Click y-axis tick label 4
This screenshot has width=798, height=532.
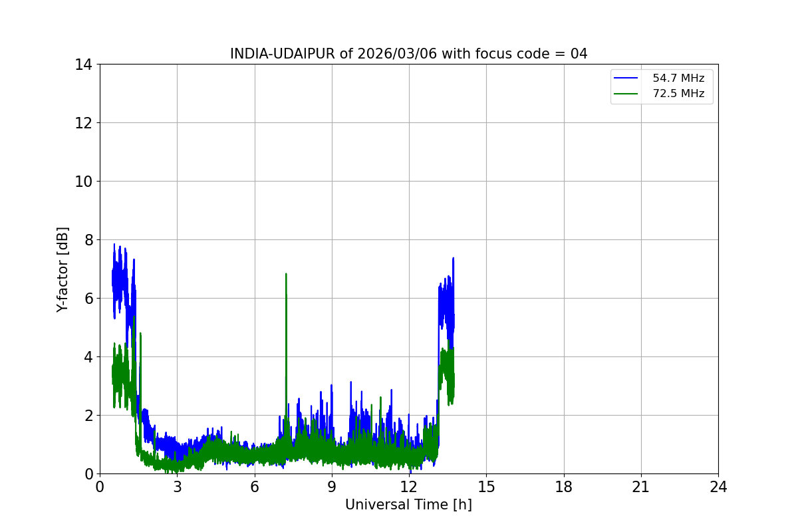click(x=88, y=356)
